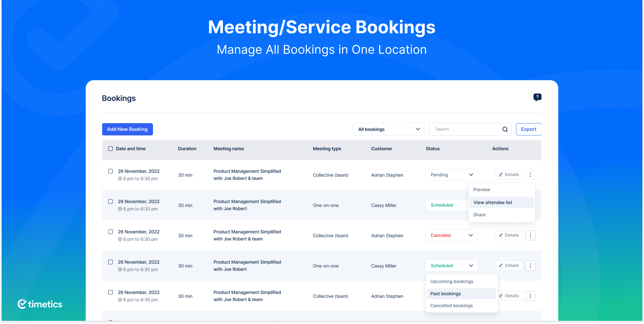Viewport: 644px width, 324px height.
Task: Select Past bookings option
Action: [x=462, y=294]
